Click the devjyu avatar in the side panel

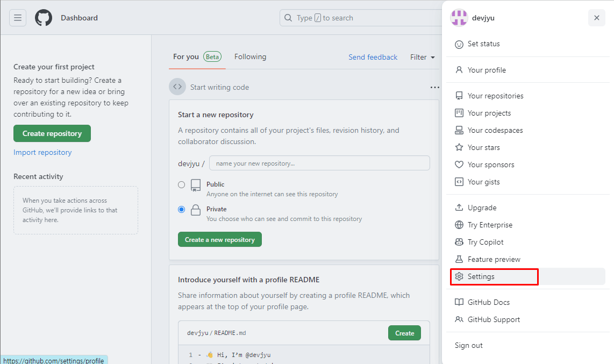(x=459, y=18)
